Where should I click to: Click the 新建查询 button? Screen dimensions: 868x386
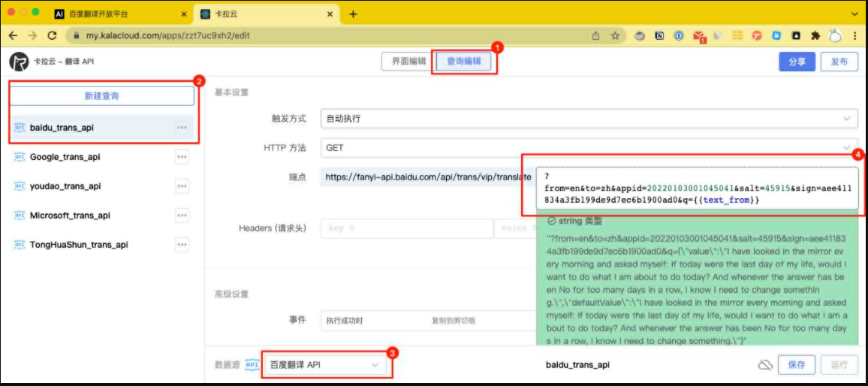tap(102, 96)
